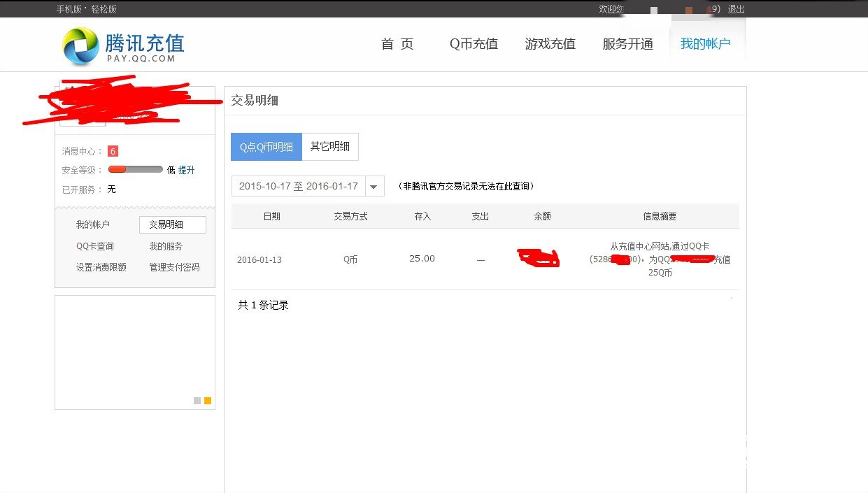
Task: Click the empty banner box in sidebar
Action: point(135,352)
